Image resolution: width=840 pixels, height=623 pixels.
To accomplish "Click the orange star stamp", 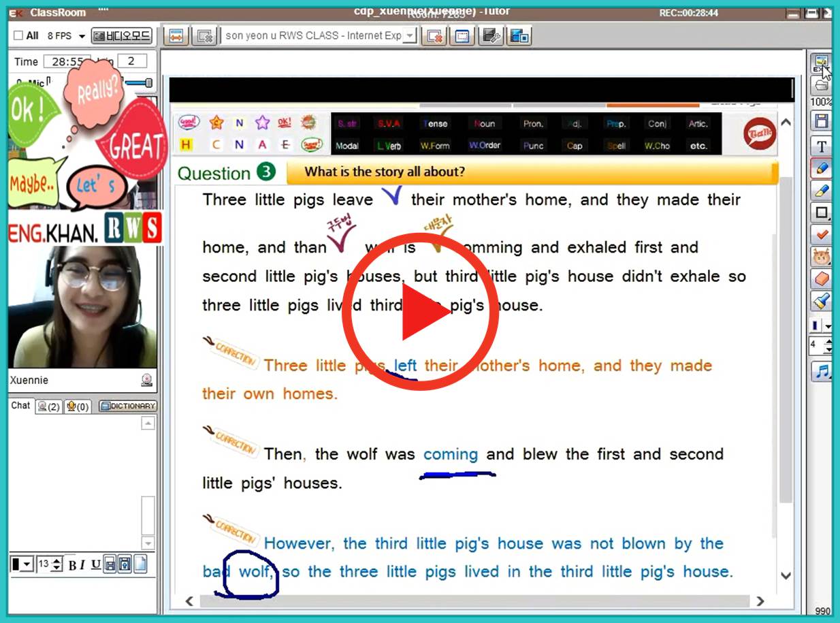I will (x=216, y=123).
